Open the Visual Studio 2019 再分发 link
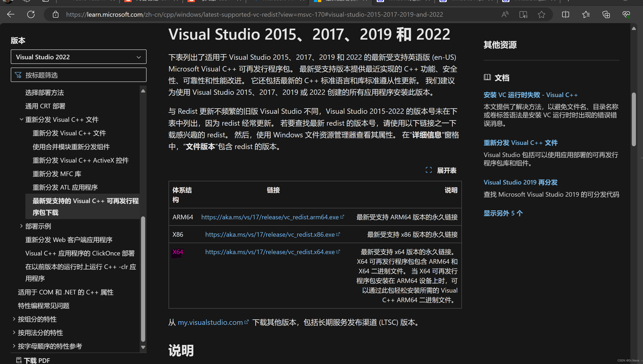This screenshot has height=364, width=643. (520, 182)
